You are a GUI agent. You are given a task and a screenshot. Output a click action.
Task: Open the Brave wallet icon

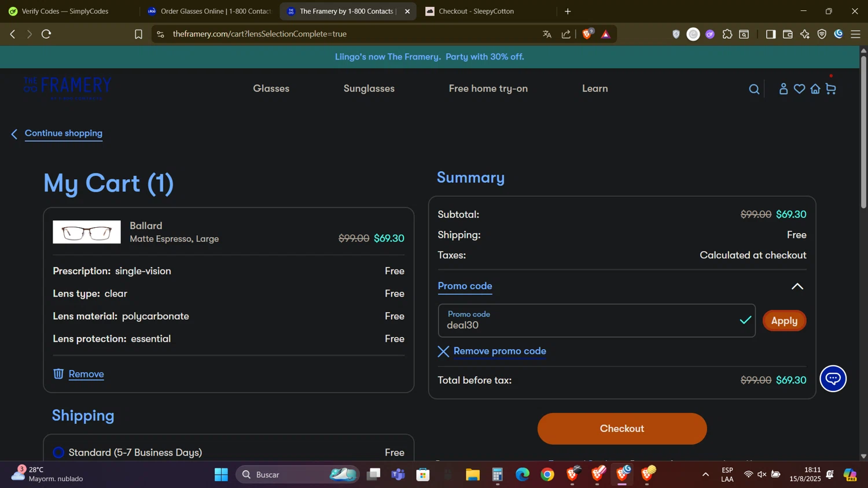click(788, 34)
